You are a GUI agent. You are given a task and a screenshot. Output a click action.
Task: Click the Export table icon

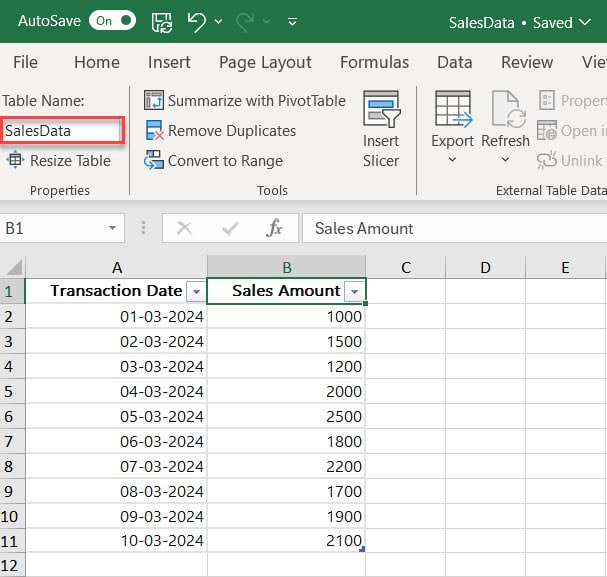point(453,109)
